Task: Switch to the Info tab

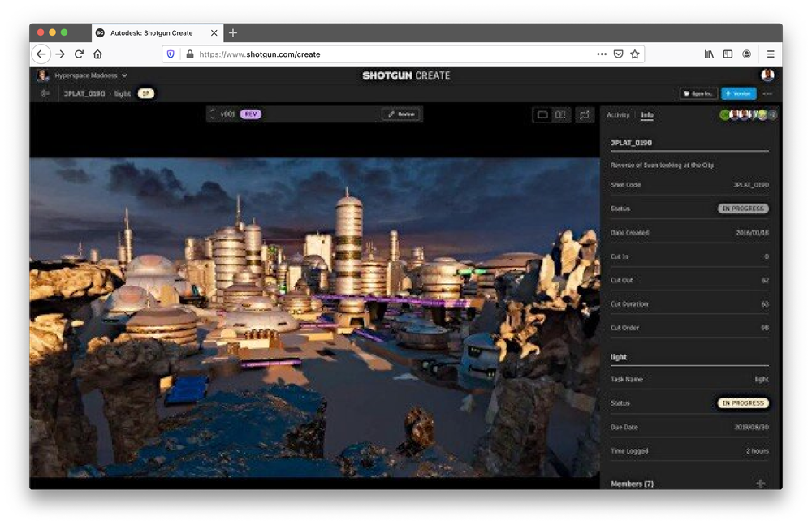Action: [647, 115]
